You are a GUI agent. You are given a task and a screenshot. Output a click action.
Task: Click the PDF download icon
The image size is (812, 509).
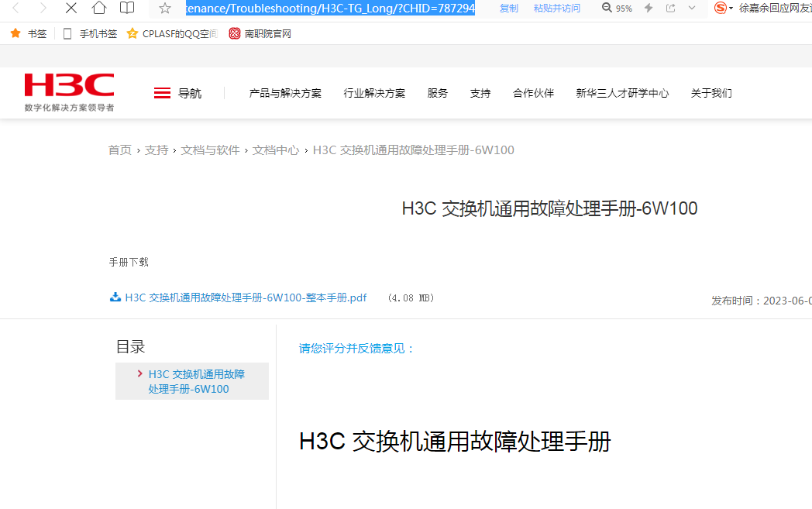(115, 297)
